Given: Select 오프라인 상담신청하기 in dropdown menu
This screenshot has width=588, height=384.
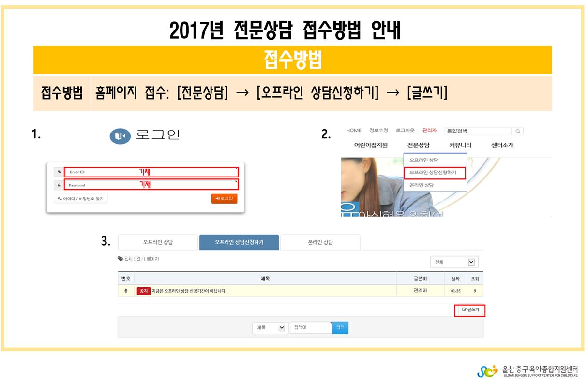Looking at the screenshot, I should pos(434,172).
